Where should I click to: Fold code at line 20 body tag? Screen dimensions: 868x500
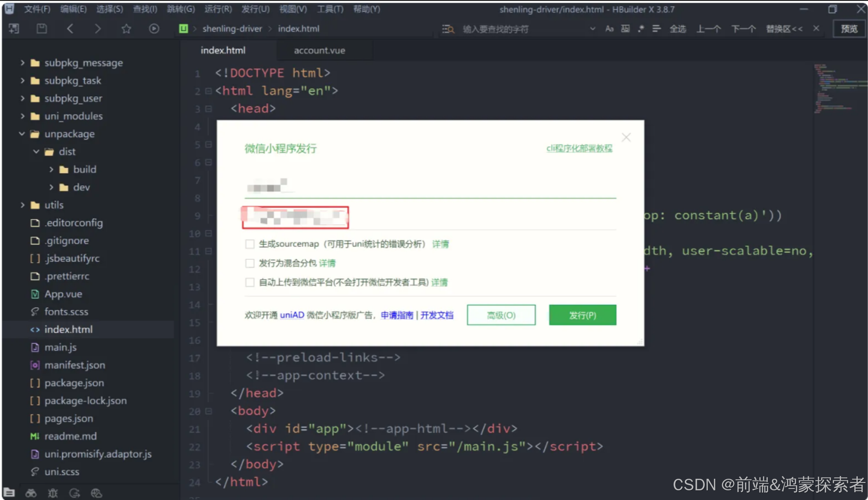208,411
